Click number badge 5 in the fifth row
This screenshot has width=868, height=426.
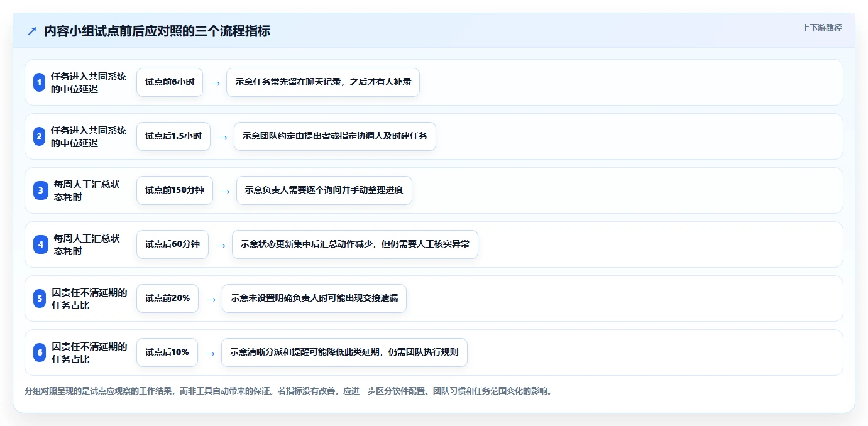[40, 298]
